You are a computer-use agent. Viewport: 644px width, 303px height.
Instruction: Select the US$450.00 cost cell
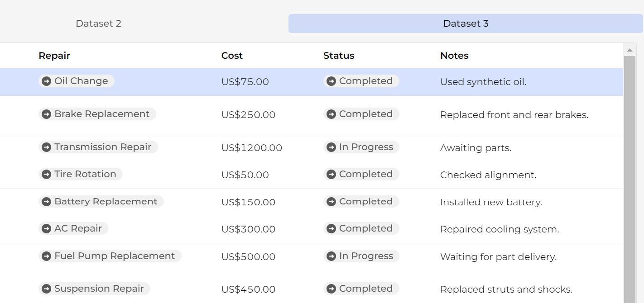[x=248, y=289]
